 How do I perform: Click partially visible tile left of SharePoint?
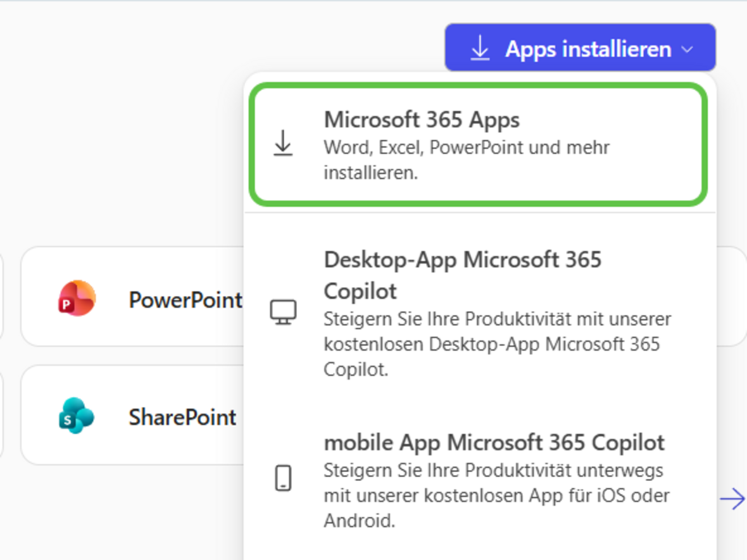pos(1,414)
